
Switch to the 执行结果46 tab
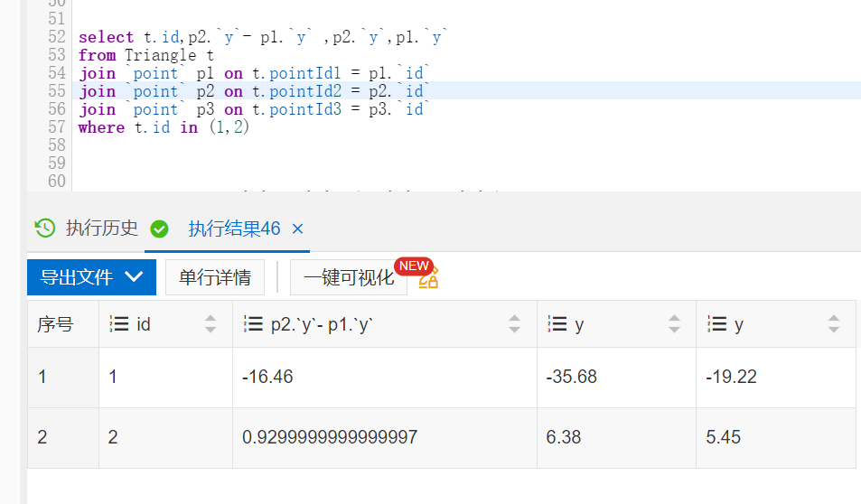tap(234, 229)
